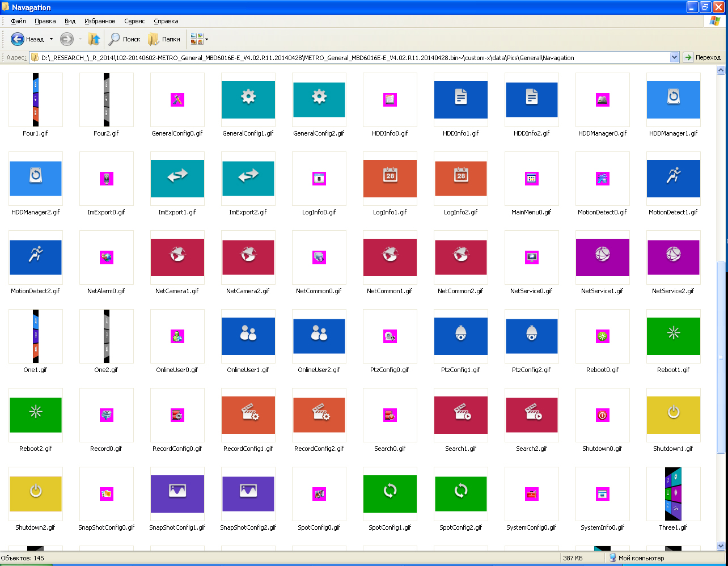
Task: Select the Record0.gif small icon
Action: click(x=106, y=415)
